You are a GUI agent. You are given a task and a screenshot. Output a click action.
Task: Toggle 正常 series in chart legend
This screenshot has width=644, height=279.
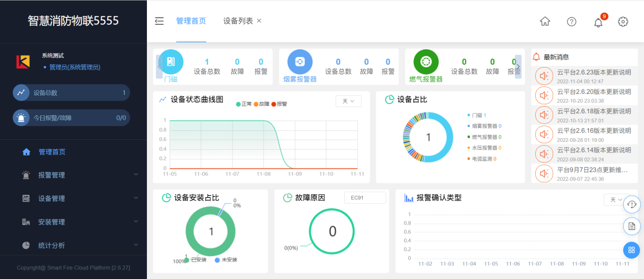coord(244,104)
